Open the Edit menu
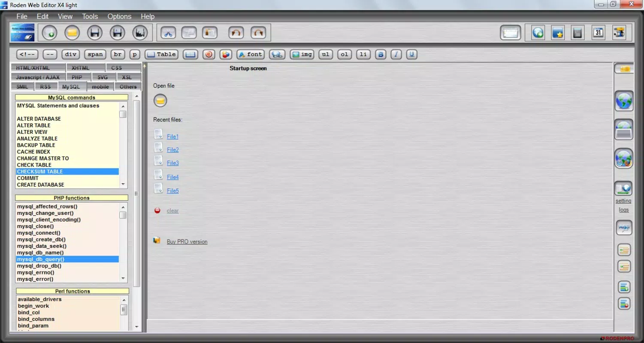644x343 pixels. (x=42, y=16)
